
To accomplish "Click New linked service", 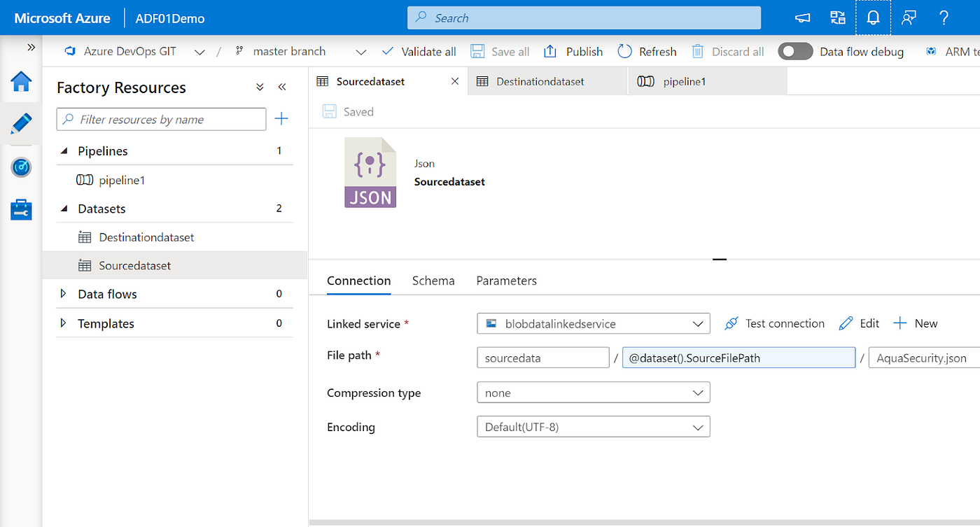I will [x=916, y=323].
